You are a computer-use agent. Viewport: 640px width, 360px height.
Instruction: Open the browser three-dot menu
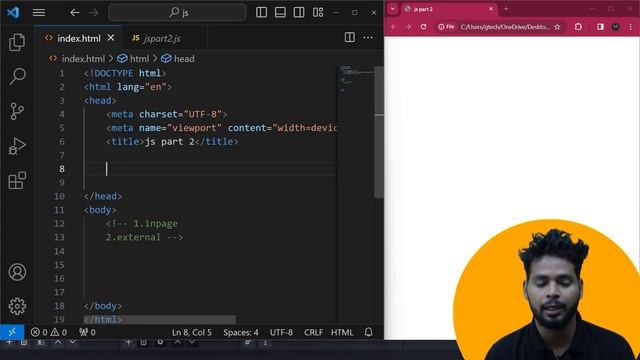pyautogui.click(x=630, y=27)
